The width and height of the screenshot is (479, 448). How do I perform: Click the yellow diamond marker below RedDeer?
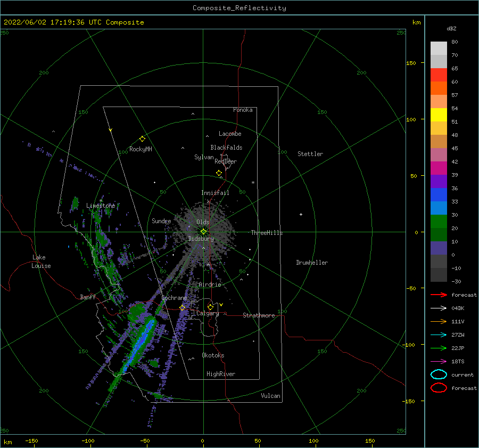[219, 173]
